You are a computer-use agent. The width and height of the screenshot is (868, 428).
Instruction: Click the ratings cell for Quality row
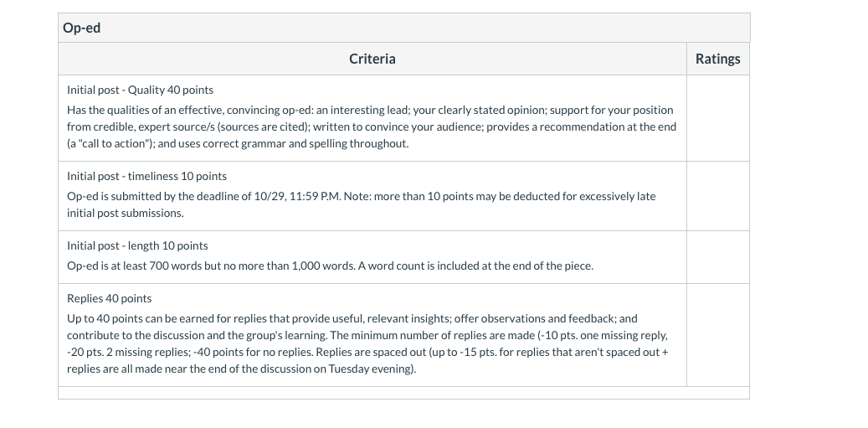[718, 118]
